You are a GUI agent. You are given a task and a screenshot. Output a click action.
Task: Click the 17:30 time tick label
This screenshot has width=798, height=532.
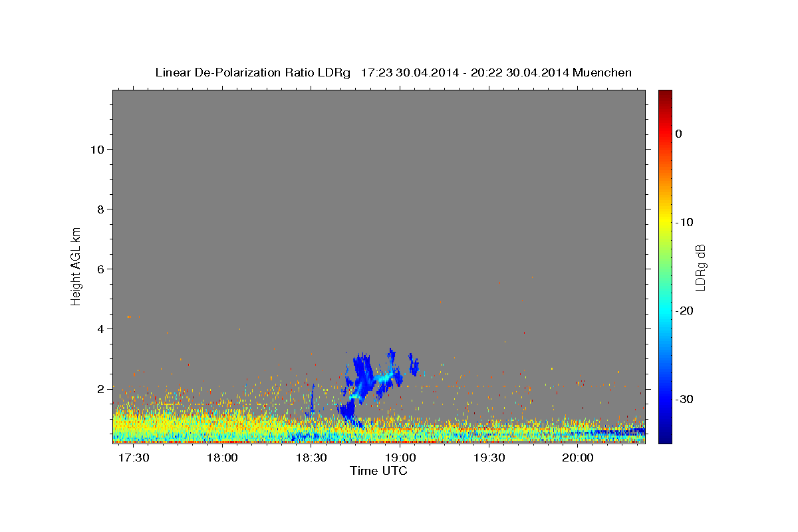click(134, 458)
